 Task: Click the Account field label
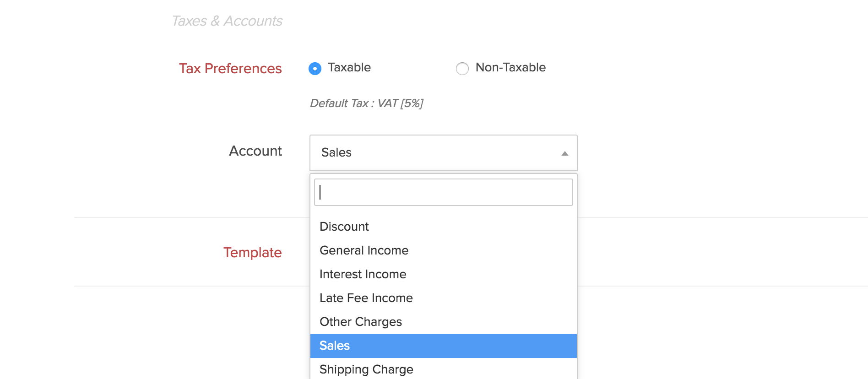(x=255, y=151)
